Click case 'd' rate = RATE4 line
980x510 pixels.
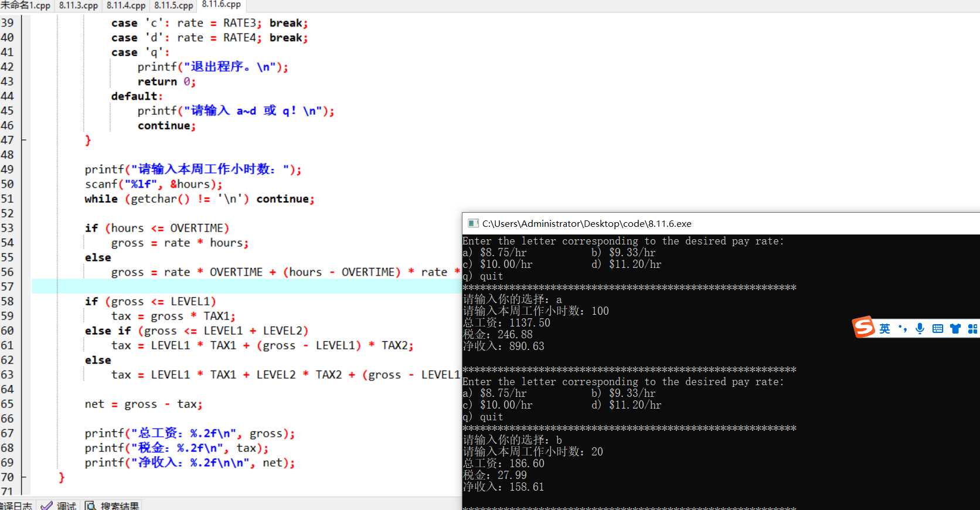click(210, 38)
